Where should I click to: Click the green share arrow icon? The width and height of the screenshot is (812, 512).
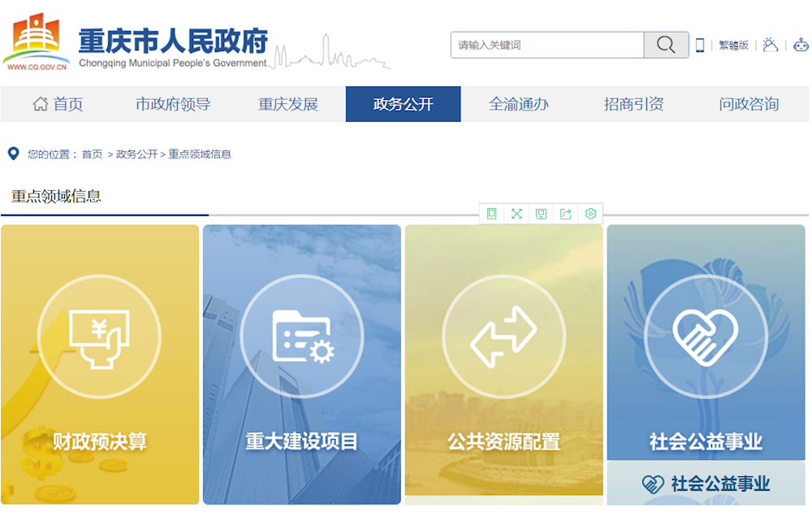coord(566,214)
